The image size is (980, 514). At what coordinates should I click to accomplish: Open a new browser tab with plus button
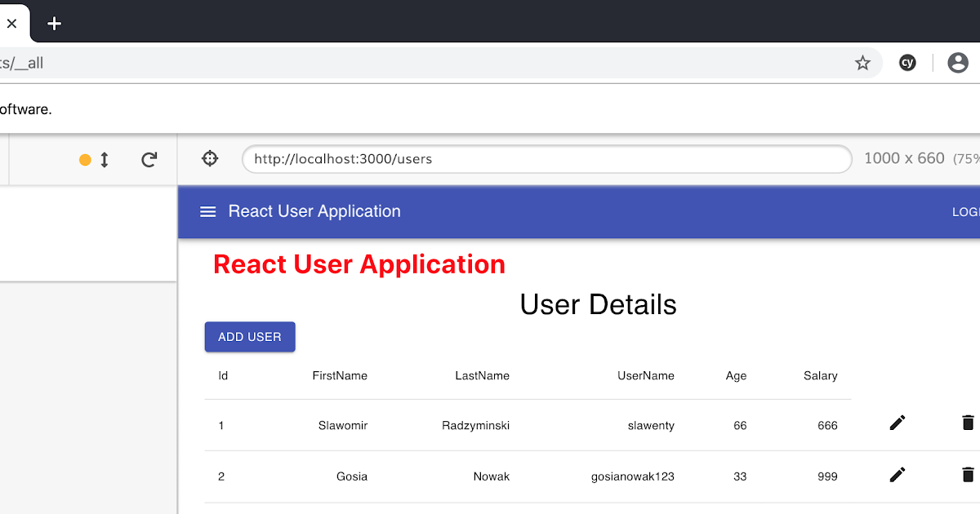point(54,24)
